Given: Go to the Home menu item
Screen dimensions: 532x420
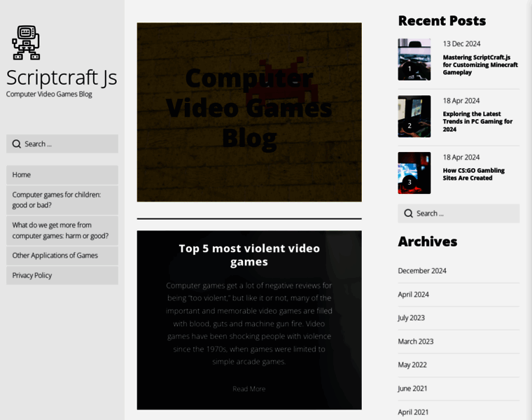Looking at the screenshot, I should tap(62, 175).
